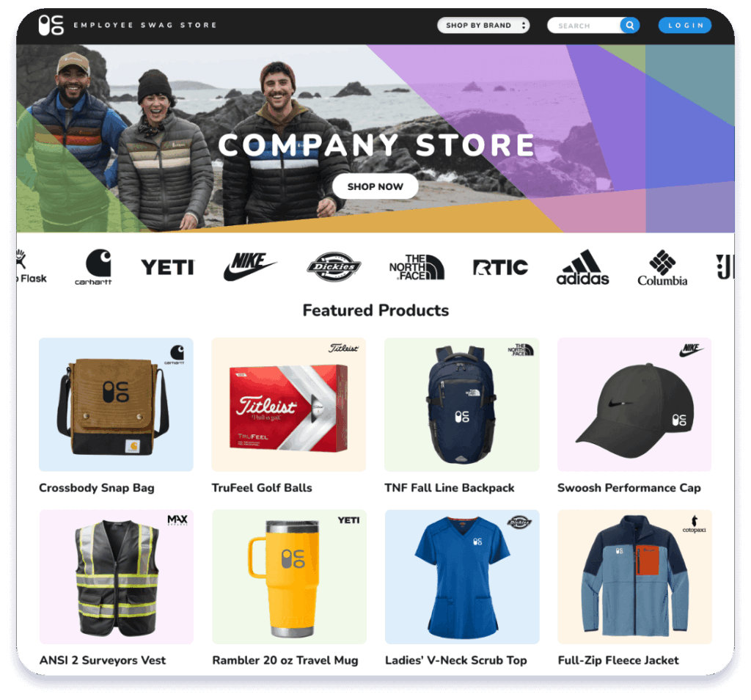This screenshot has height=700, width=751.
Task: Open the Crossbody Snap Bag product image
Action: pyautogui.click(x=116, y=404)
